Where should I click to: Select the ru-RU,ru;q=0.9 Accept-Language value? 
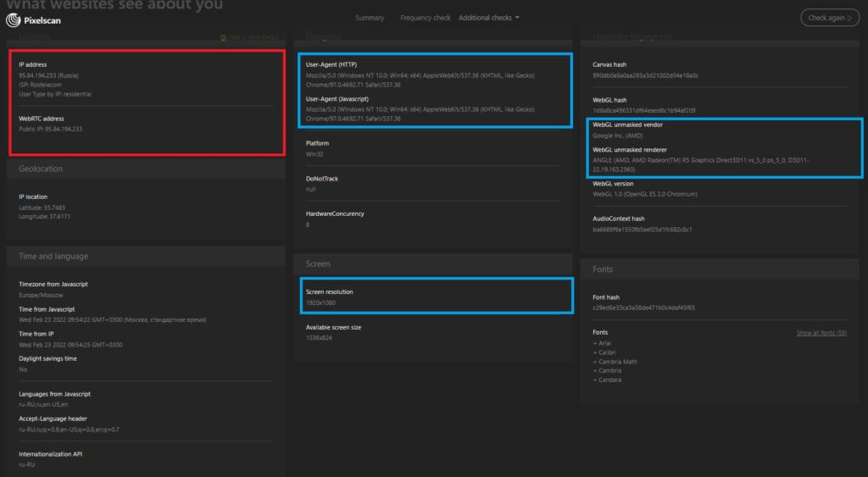tap(69, 430)
